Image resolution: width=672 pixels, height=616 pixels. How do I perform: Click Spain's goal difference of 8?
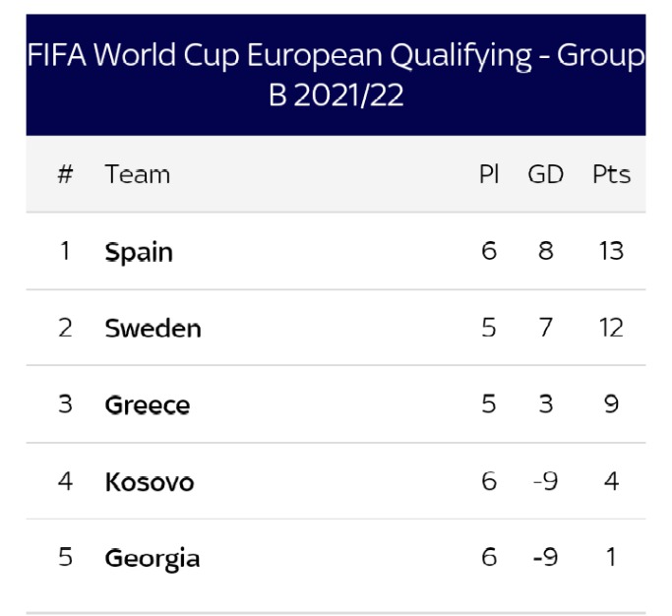pyautogui.click(x=546, y=251)
